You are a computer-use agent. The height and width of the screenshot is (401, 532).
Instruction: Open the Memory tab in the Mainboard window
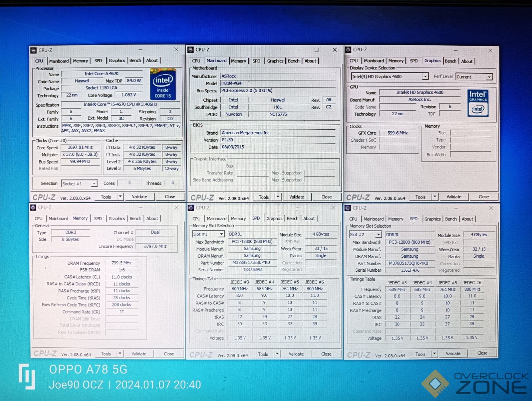pyautogui.click(x=238, y=61)
